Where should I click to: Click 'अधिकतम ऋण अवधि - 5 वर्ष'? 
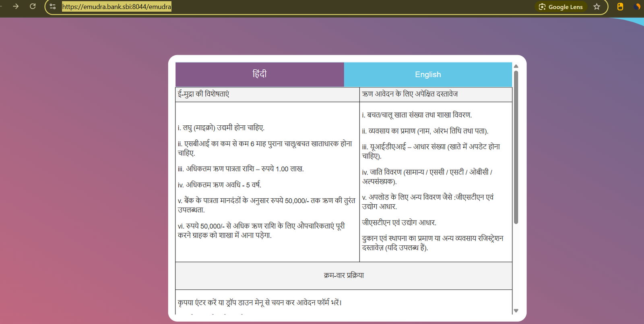tap(219, 185)
